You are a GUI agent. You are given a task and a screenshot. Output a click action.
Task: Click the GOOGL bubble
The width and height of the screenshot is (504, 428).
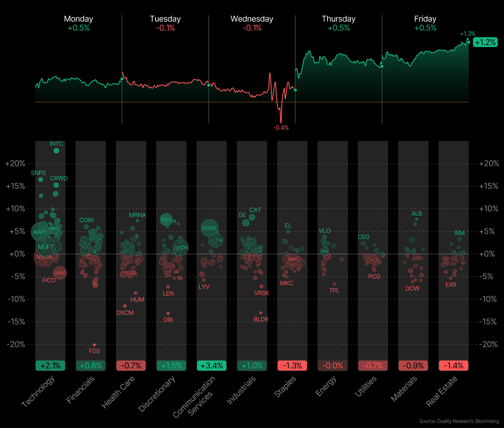tap(209, 228)
